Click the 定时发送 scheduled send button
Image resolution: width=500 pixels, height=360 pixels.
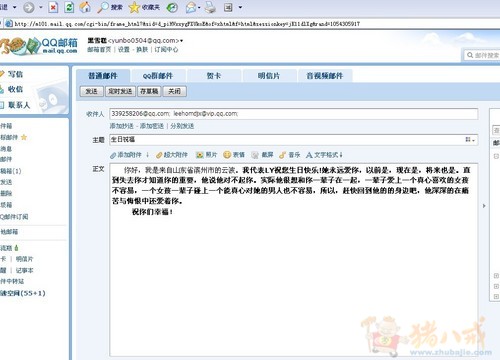tap(120, 91)
